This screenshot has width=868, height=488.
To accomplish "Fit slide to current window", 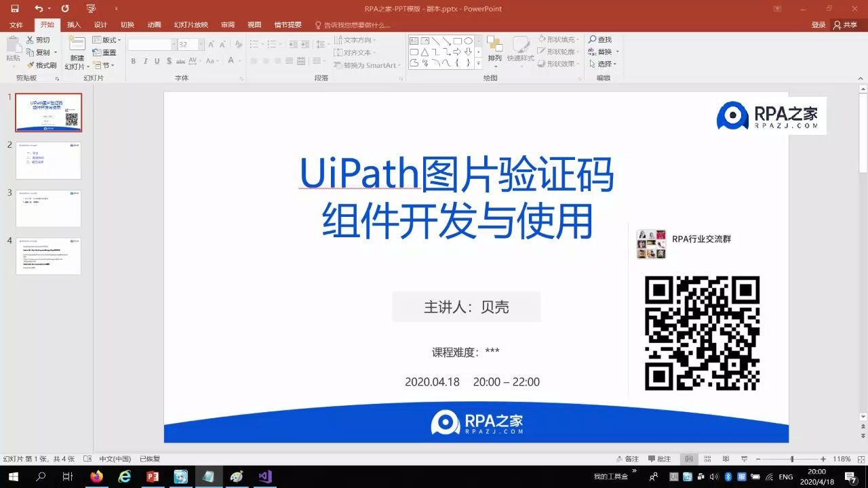I will [x=861, y=459].
